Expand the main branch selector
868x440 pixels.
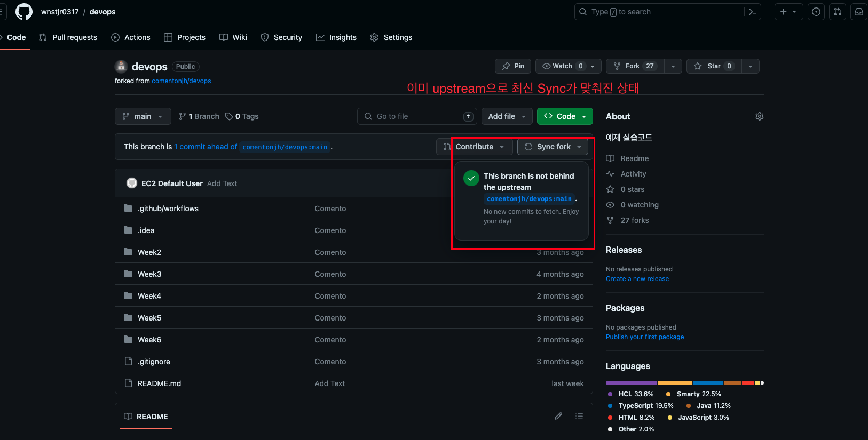(143, 116)
